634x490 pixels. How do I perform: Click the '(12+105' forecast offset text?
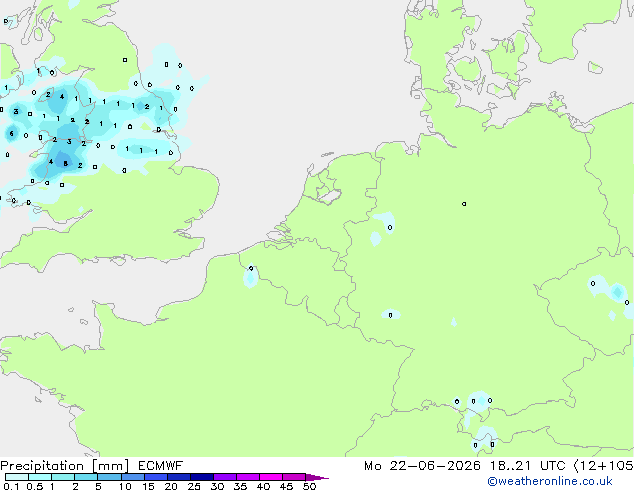click(603, 466)
